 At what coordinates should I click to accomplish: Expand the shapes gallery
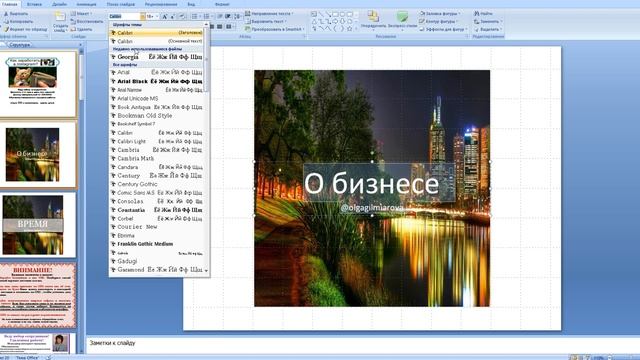(x=356, y=29)
